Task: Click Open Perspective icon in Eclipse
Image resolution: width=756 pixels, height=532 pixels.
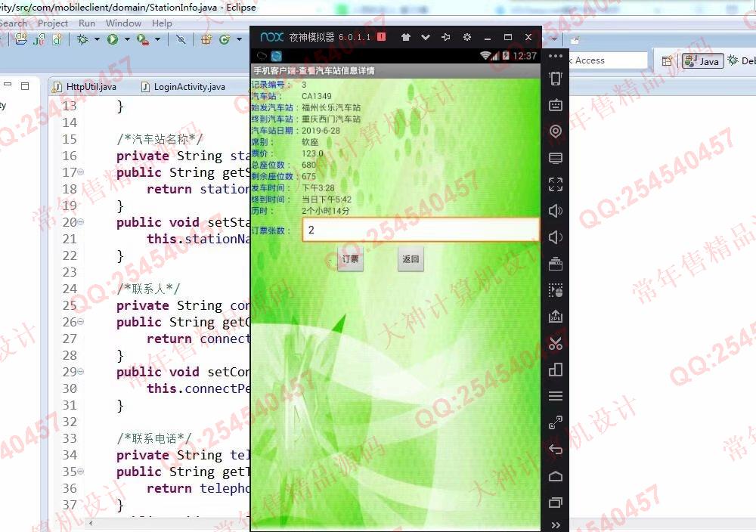Action: (668, 60)
